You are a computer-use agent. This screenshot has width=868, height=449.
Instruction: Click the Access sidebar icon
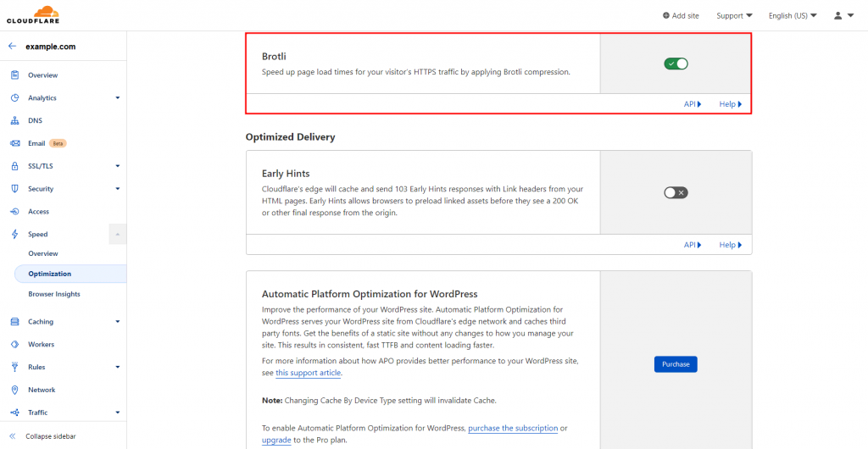(x=15, y=211)
